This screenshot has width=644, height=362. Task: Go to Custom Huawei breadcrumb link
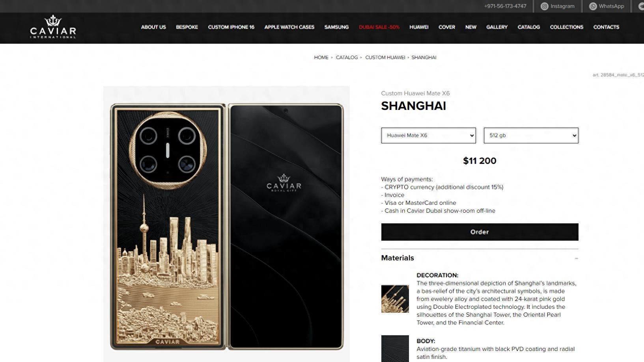coord(385,58)
